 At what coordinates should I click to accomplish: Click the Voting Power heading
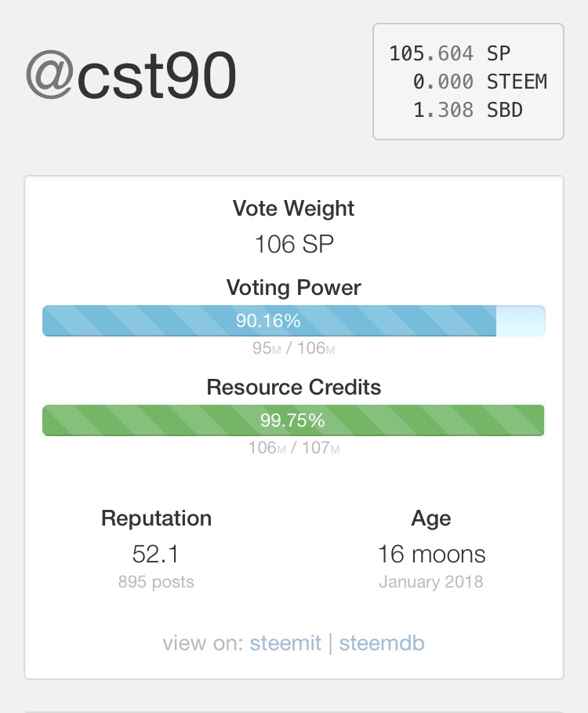(293, 287)
